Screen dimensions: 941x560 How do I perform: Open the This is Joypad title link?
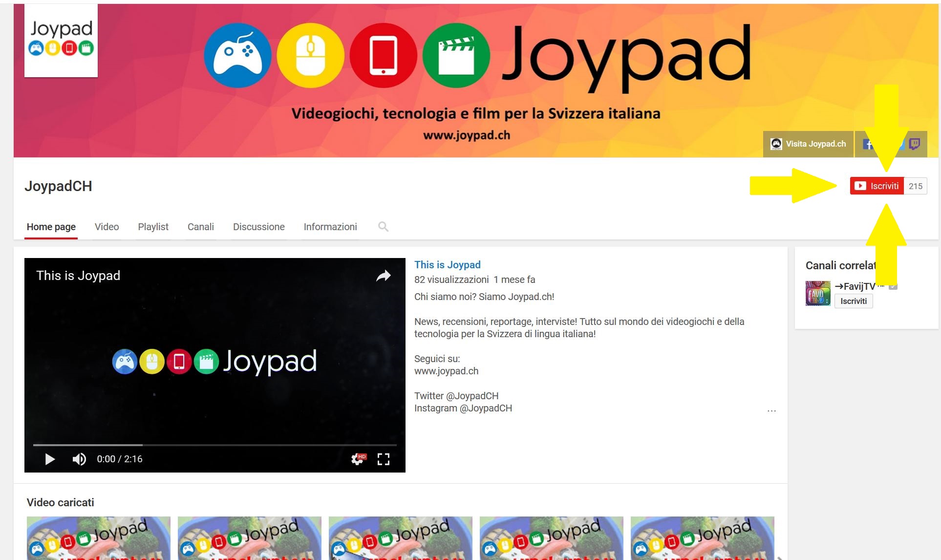pyautogui.click(x=448, y=264)
